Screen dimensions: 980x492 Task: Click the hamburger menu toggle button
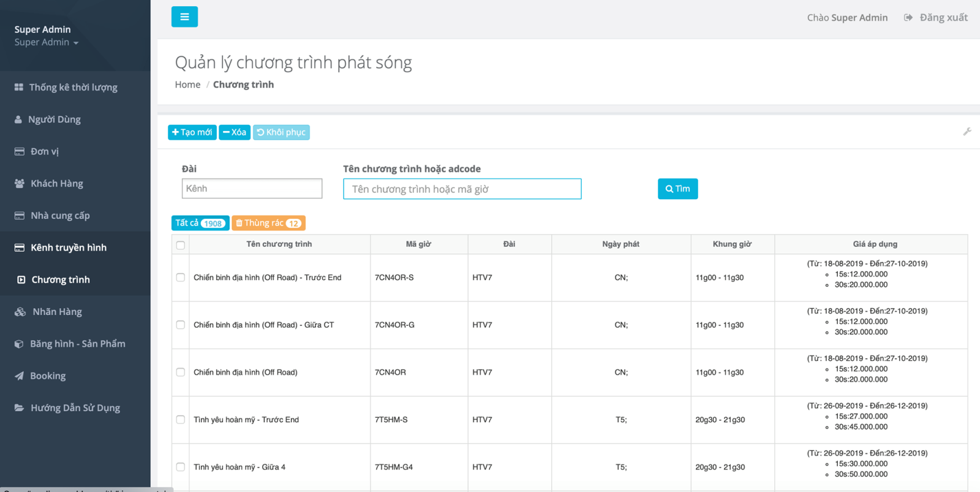[x=184, y=17]
